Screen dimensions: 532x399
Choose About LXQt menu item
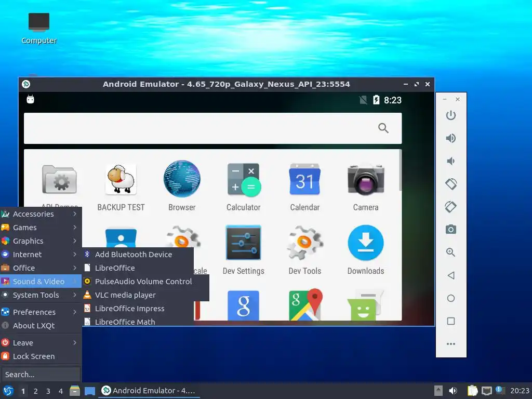click(41, 326)
